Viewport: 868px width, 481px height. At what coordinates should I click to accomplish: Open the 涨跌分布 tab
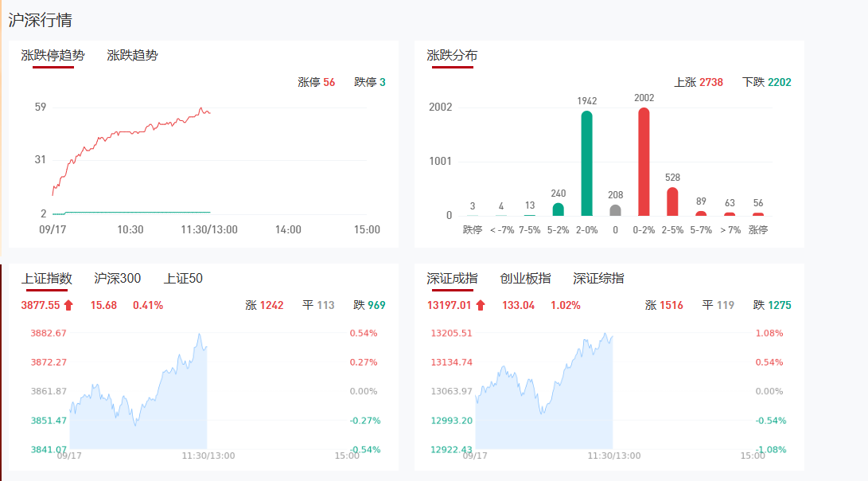452,56
